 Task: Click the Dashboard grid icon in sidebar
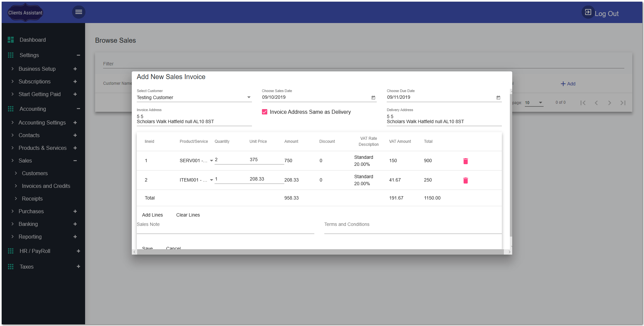(10, 39)
